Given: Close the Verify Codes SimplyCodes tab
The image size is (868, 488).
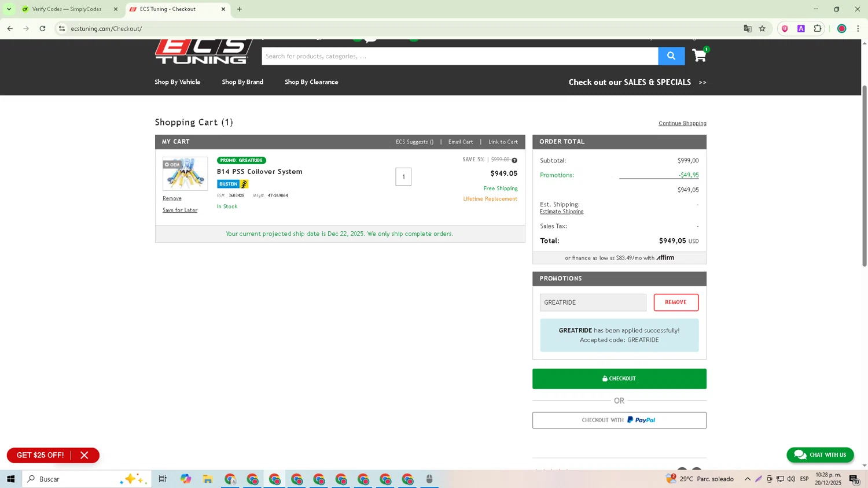Looking at the screenshot, I should (x=115, y=9).
